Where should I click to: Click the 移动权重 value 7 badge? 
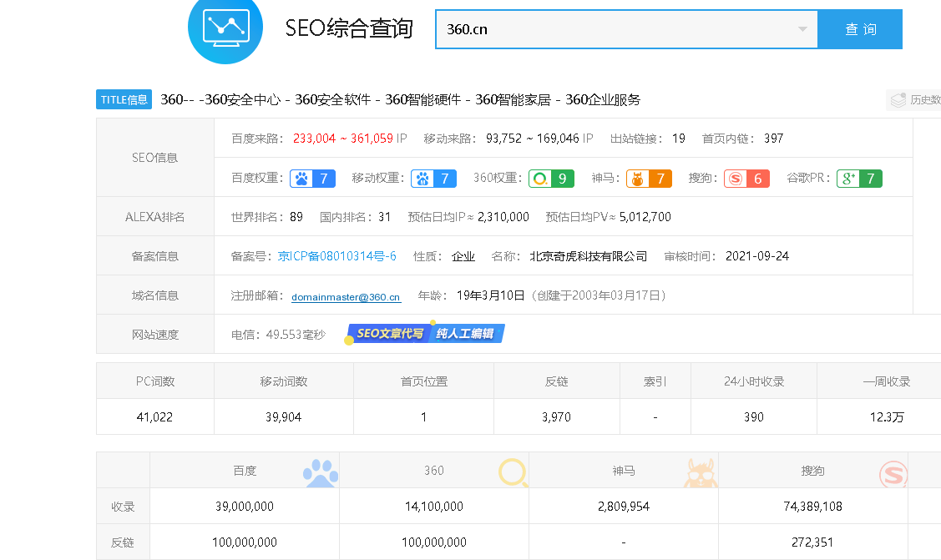(x=445, y=179)
